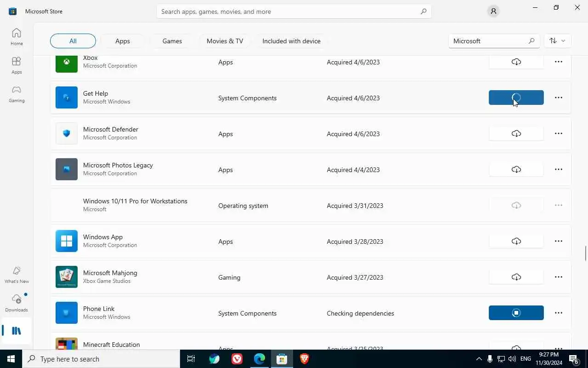Open more options for Phone Link
This screenshot has width=588, height=368.
559,313
